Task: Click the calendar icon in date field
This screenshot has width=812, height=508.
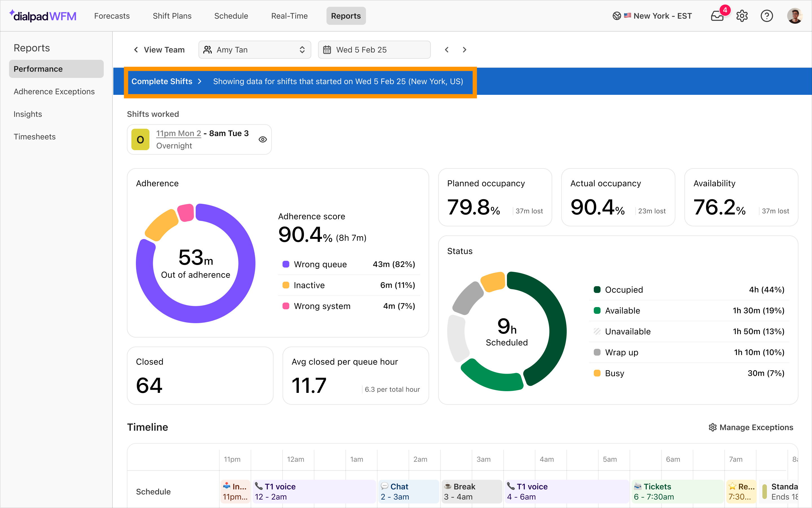Action: (327, 50)
